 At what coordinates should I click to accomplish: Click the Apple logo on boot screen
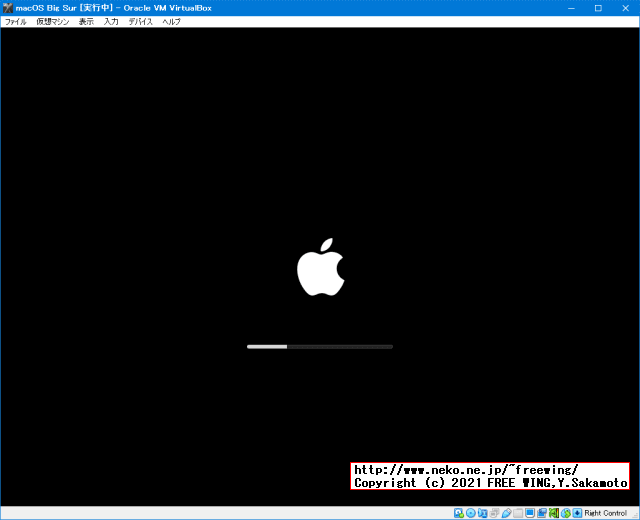coord(321,267)
